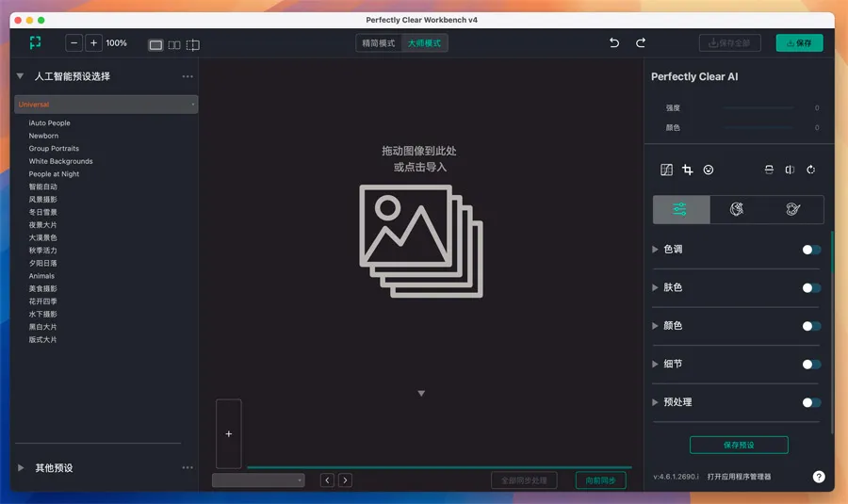Open the dropdown below the filmstrip
The width and height of the screenshot is (848, 504).
tap(258, 480)
